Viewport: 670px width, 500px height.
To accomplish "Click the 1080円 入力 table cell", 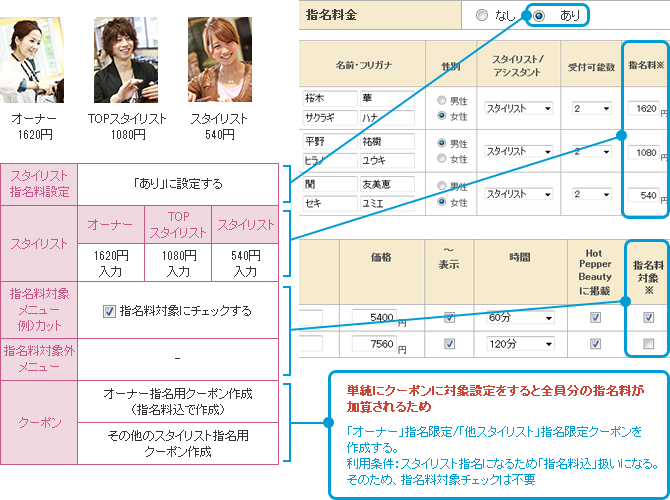I will tap(178, 263).
